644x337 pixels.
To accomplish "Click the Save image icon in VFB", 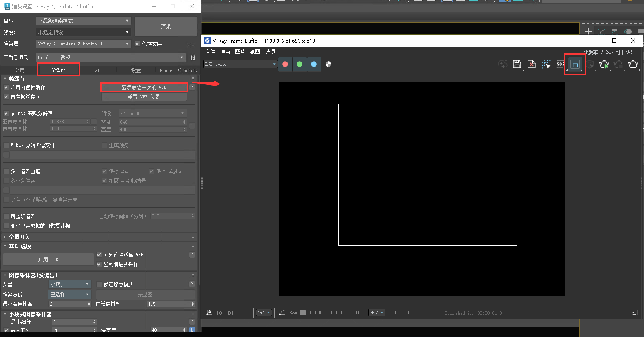I will pos(517,64).
